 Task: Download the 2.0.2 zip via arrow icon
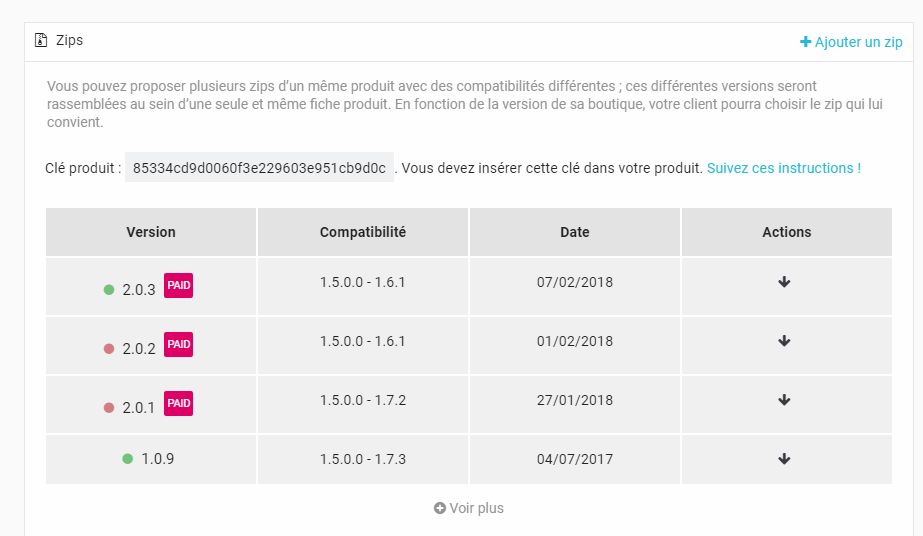(784, 341)
